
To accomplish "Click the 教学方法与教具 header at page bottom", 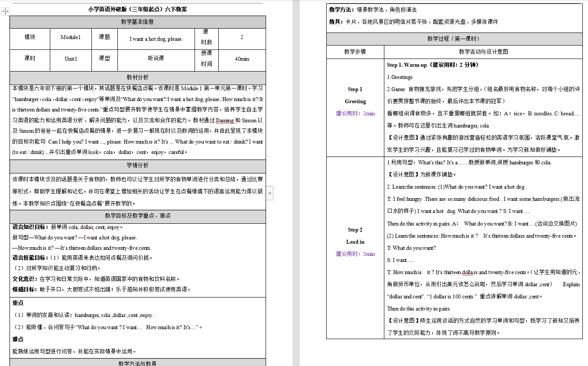I will click(138, 363).
